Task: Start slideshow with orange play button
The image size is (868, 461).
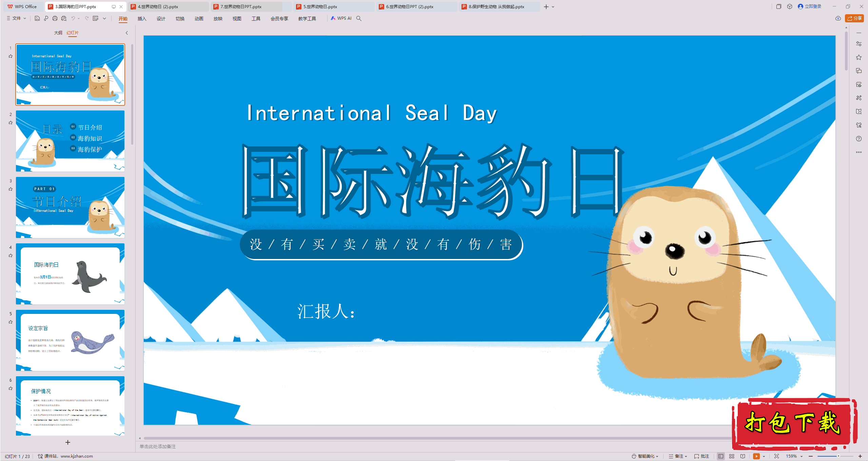Action: [756, 456]
